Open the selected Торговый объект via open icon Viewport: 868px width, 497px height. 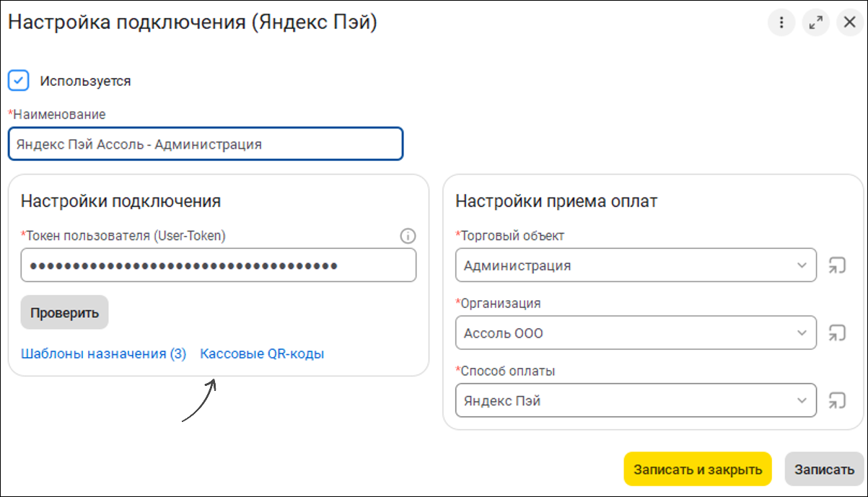click(x=836, y=265)
